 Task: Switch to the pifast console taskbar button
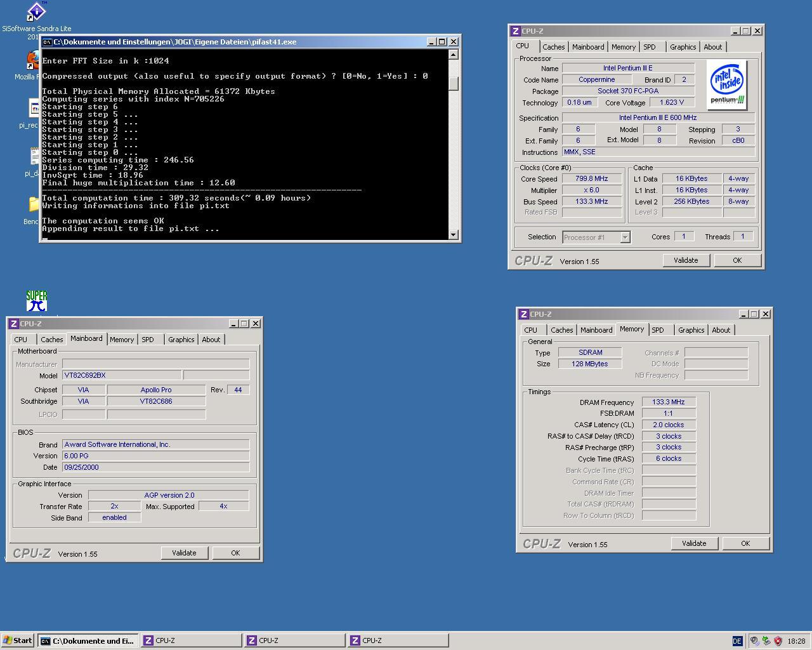[x=88, y=640]
